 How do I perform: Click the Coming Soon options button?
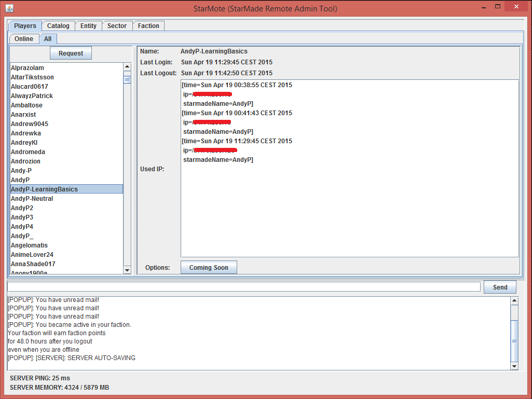[x=209, y=268]
